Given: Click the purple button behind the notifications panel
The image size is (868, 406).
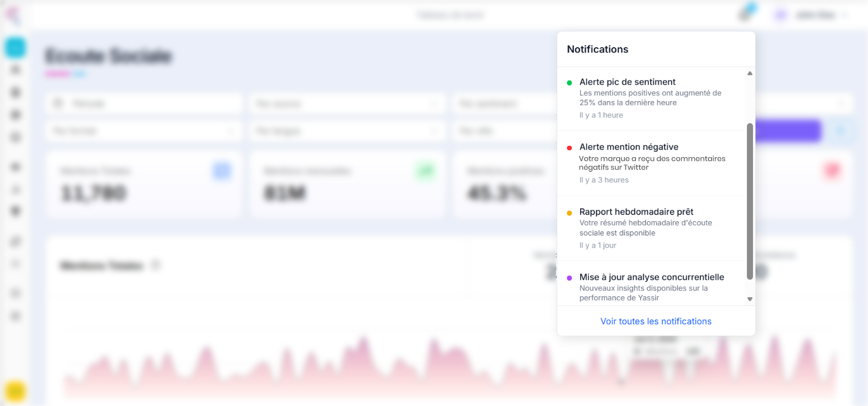Looking at the screenshot, I should (788, 131).
